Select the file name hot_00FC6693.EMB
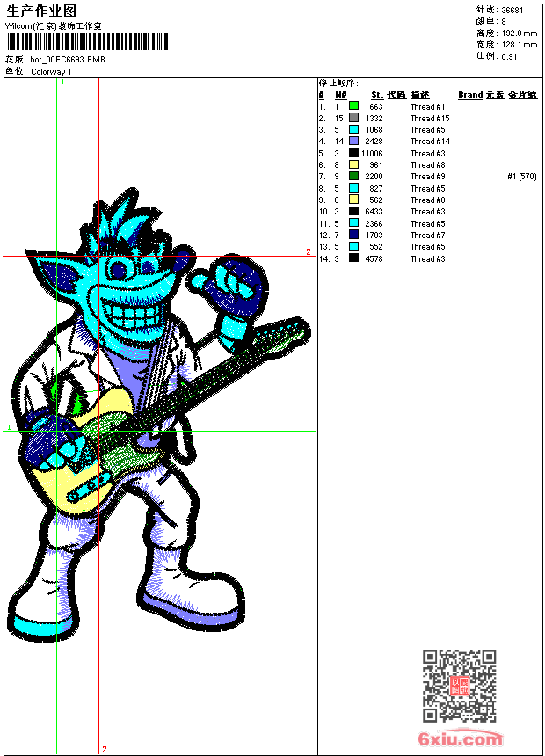The height and width of the screenshot is (756, 545). tap(68, 59)
